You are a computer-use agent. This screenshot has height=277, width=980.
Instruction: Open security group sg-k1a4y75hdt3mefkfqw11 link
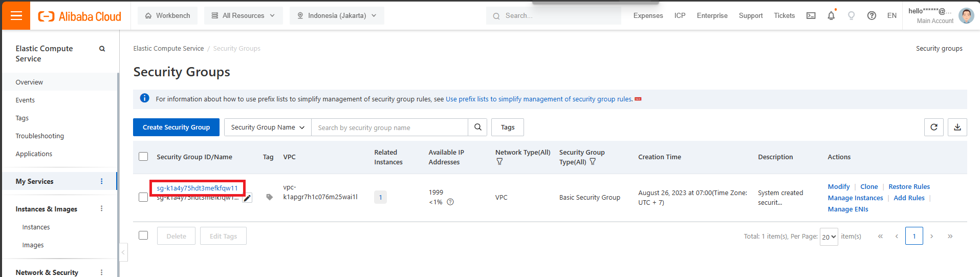pyautogui.click(x=198, y=188)
